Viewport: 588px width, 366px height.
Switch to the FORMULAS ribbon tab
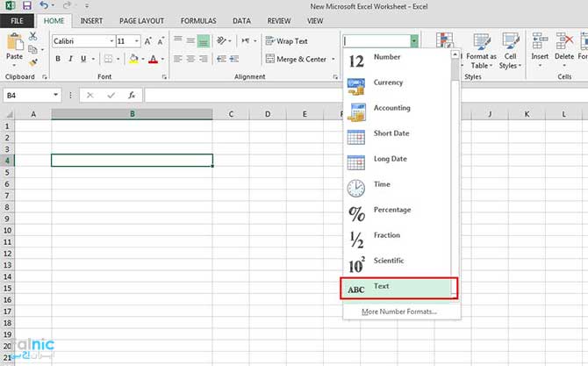click(x=198, y=20)
